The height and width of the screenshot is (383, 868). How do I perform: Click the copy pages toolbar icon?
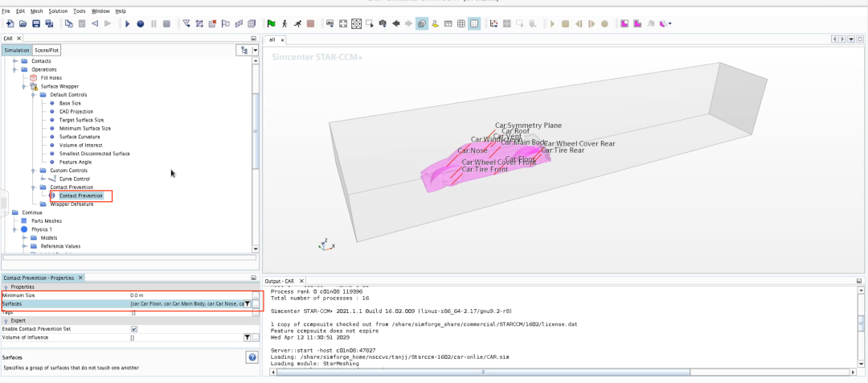click(68, 23)
